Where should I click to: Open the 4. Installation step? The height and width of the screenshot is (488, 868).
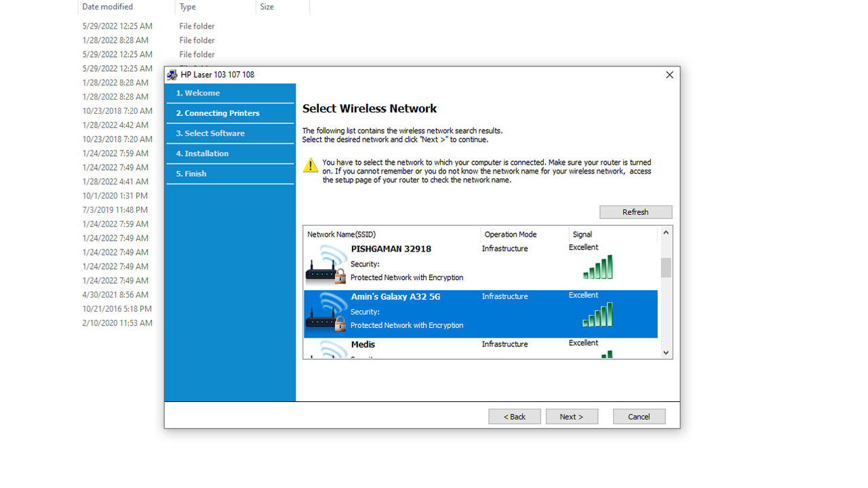pyautogui.click(x=230, y=154)
